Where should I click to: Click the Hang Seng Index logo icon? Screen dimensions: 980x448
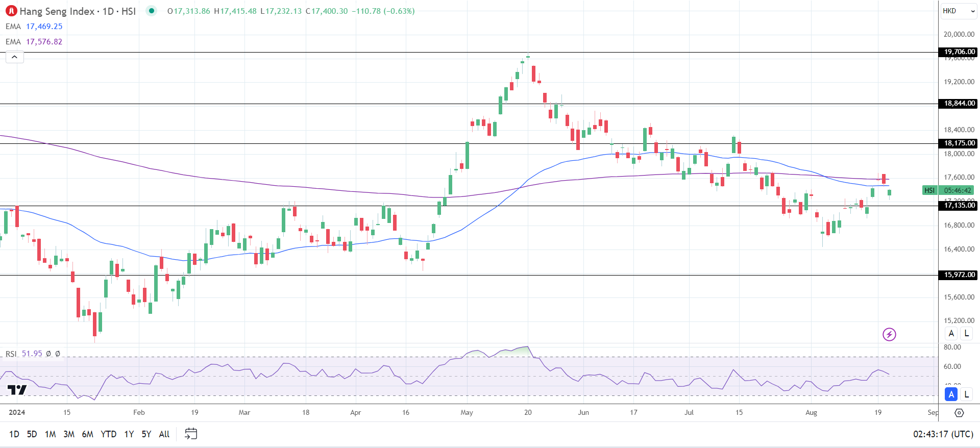click(11, 11)
